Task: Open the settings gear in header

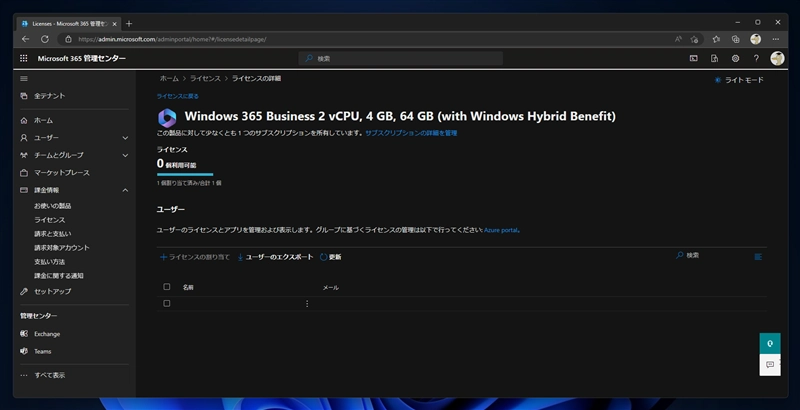Action: (735, 59)
